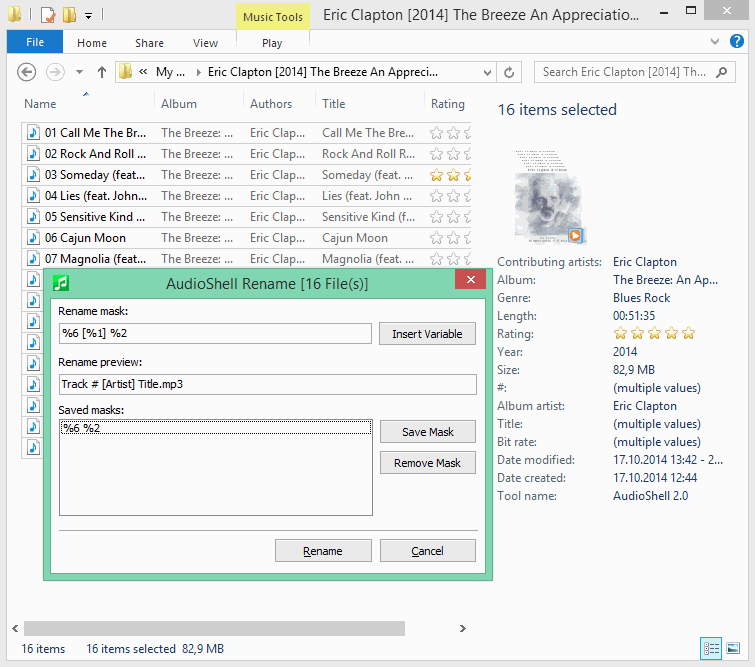Image resolution: width=755 pixels, height=667 pixels.
Task: Refresh the folder view
Action: click(509, 72)
